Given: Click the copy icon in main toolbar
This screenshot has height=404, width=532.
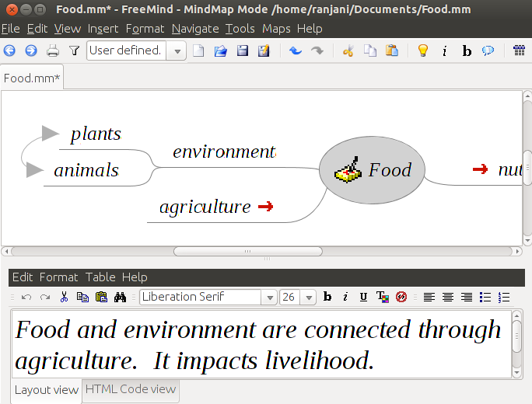Looking at the screenshot, I should 370,50.
